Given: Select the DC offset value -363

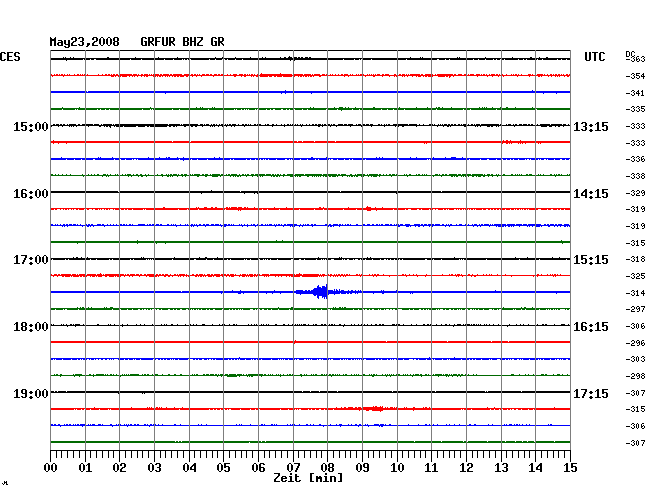Looking at the screenshot, I should click(635, 59).
